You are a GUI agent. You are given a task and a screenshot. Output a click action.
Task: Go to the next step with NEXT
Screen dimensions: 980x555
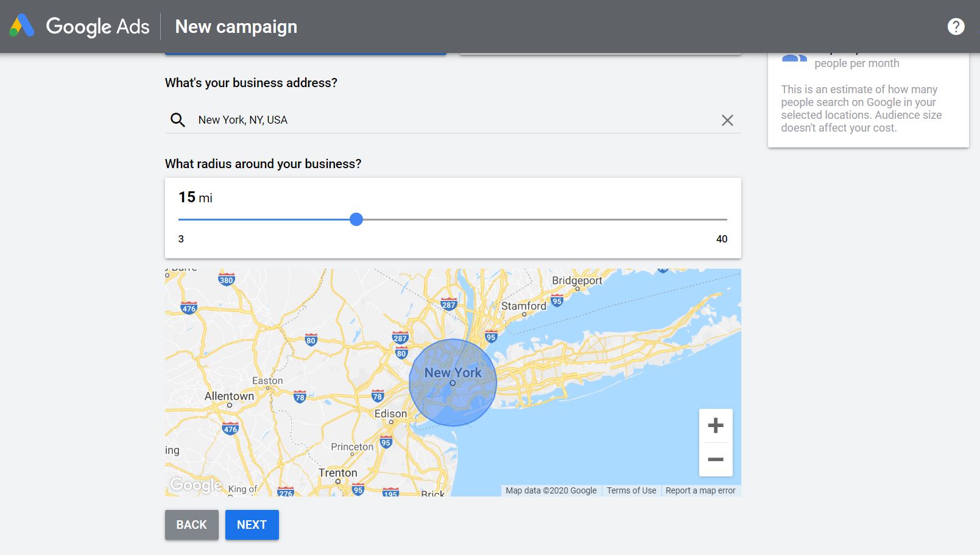(x=252, y=525)
